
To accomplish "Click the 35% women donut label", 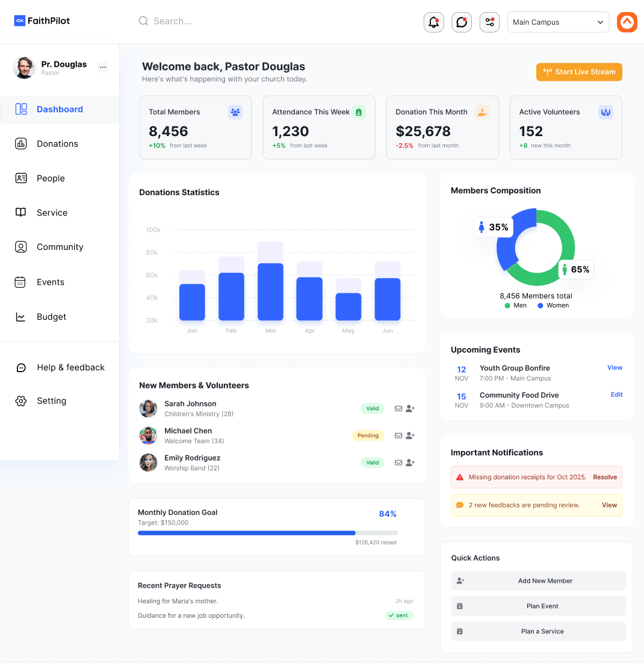I will [494, 227].
